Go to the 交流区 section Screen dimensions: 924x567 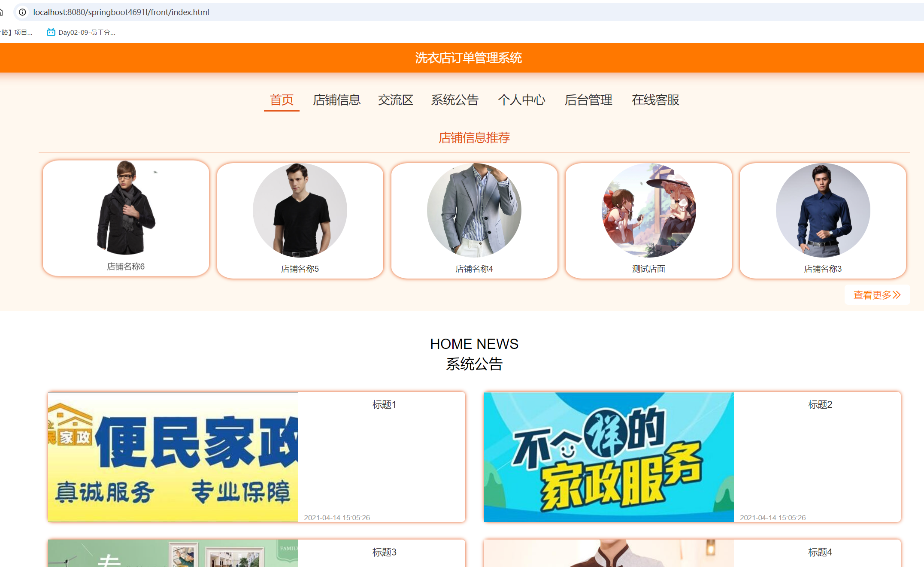tap(395, 100)
